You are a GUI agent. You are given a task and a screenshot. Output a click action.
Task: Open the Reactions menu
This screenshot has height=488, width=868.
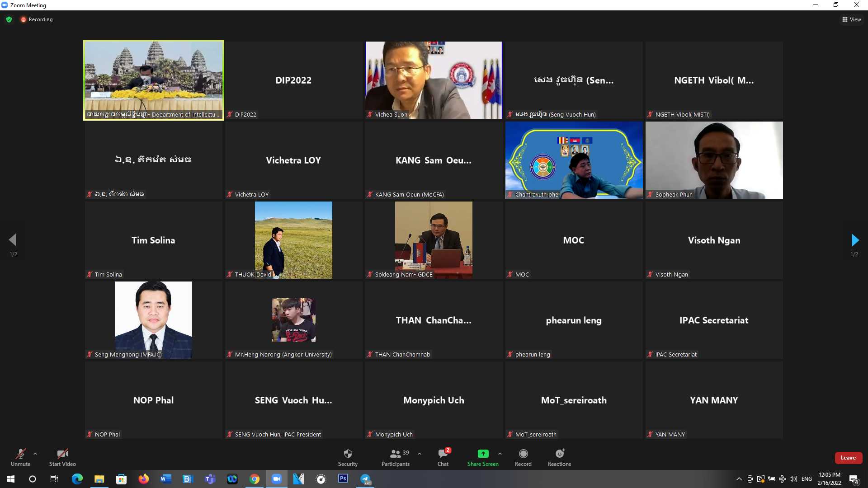point(559,457)
